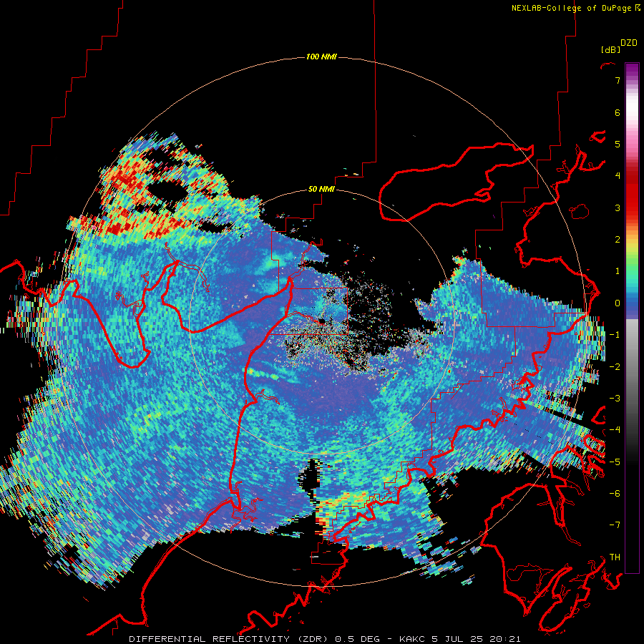This screenshot has height=644, width=644.
Task: Click the gray -2 dB colorbar segment
Action: 632,366
